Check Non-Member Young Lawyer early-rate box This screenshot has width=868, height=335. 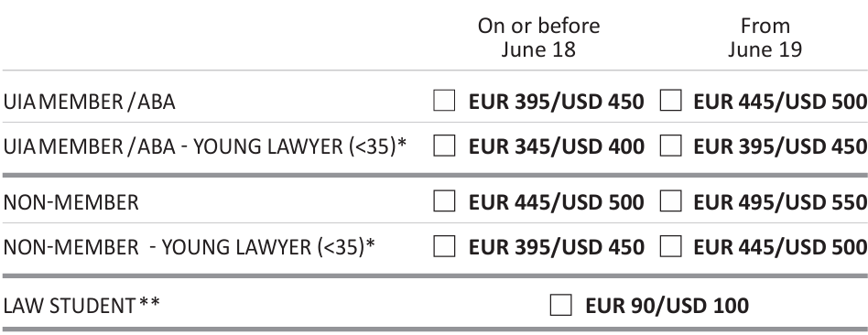point(444,246)
